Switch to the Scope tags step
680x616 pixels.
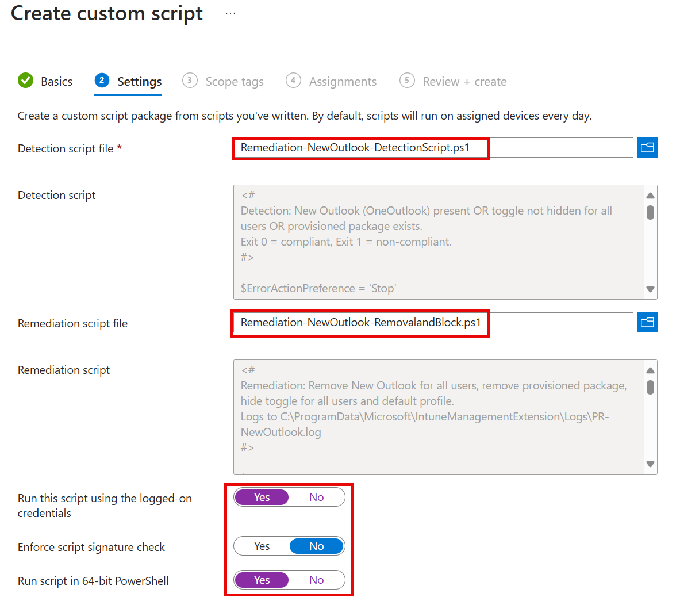click(x=234, y=81)
